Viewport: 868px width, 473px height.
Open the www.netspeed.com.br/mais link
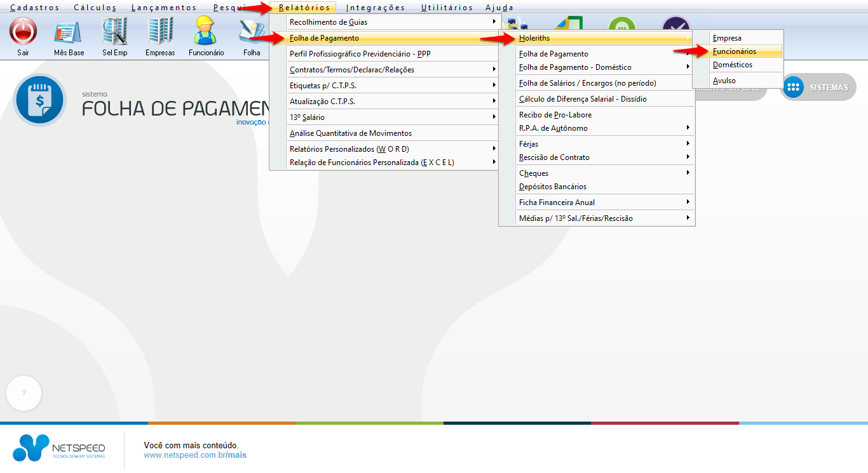pos(195,455)
